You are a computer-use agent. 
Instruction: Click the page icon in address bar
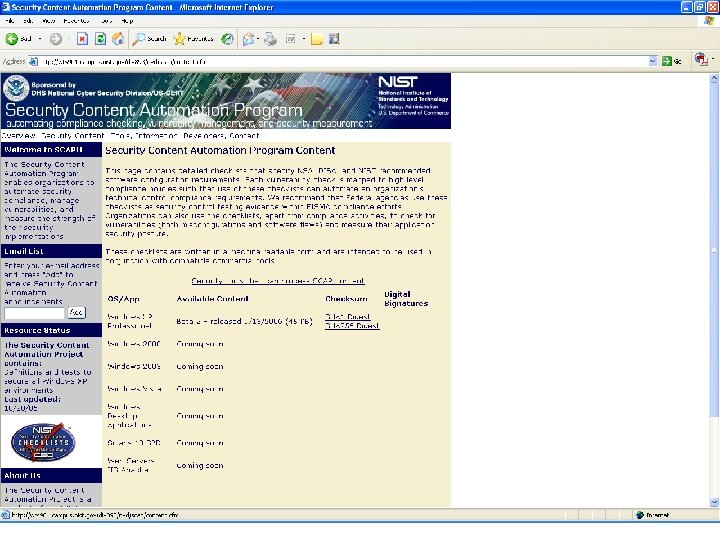(34, 62)
